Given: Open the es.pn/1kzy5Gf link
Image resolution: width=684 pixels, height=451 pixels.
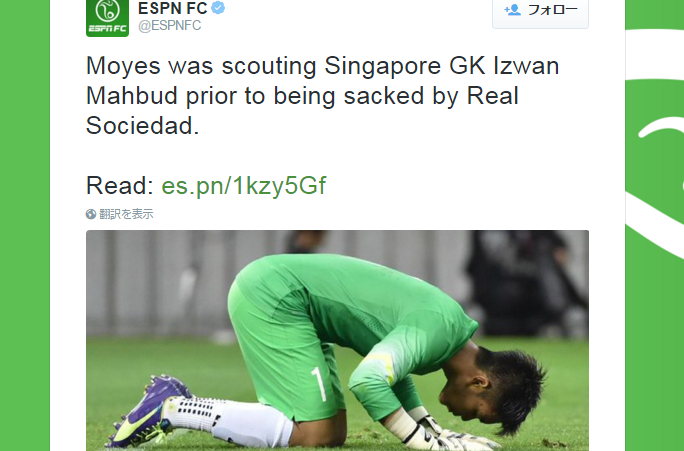Looking at the screenshot, I should pos(243,186).
